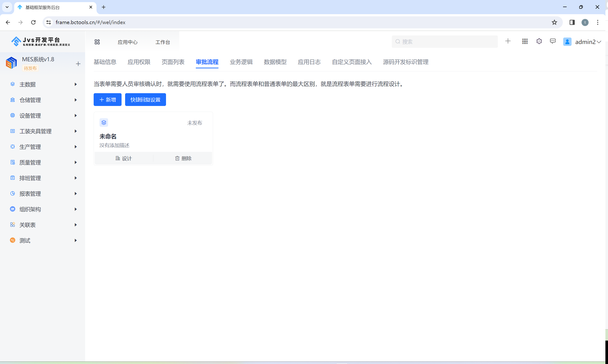Bookmark this page with the star icon
Image resolution: width=608 pixels, height=364 pixels.
click(554, 22)
